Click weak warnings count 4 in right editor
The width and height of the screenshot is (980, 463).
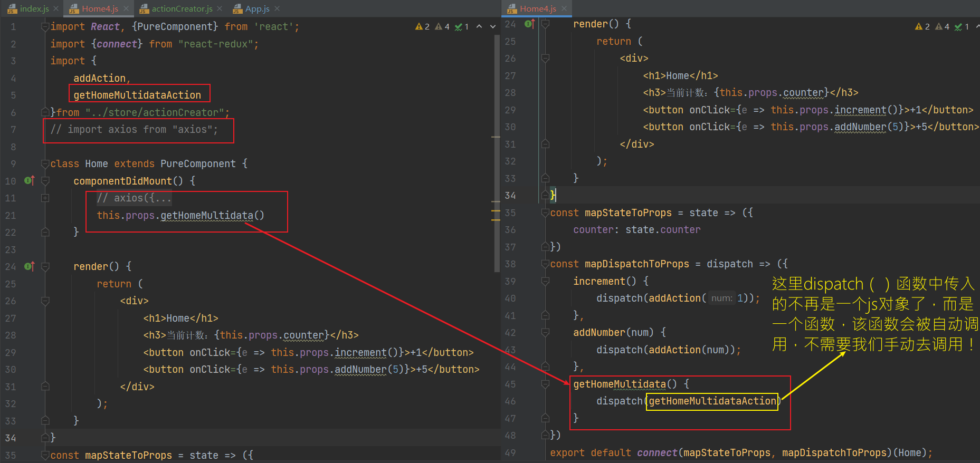(x=942, y=26)
